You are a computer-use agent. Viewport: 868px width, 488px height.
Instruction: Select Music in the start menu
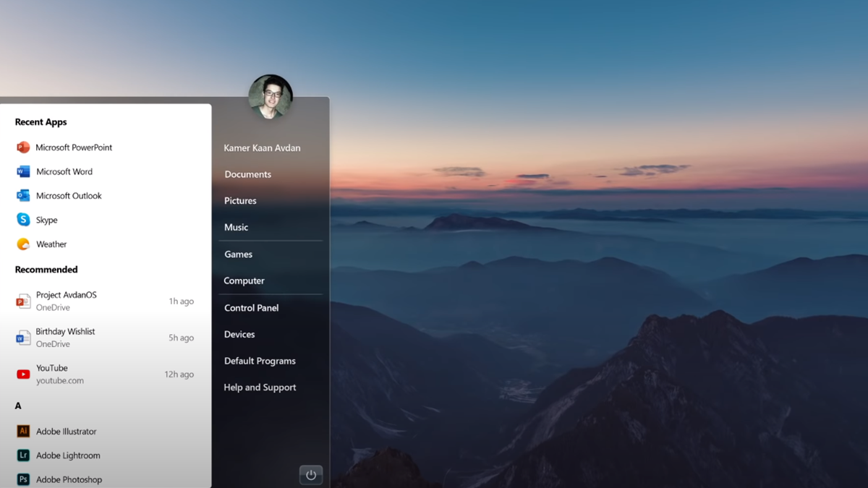(x=236, y=227)
